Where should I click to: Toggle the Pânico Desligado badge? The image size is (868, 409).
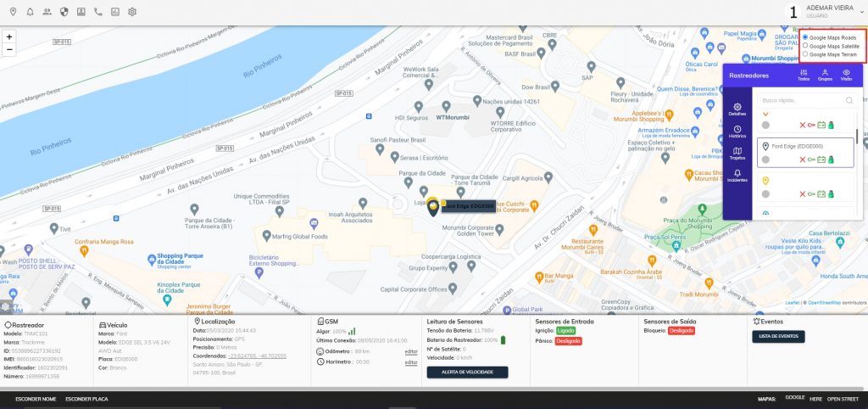click(568, 341)
